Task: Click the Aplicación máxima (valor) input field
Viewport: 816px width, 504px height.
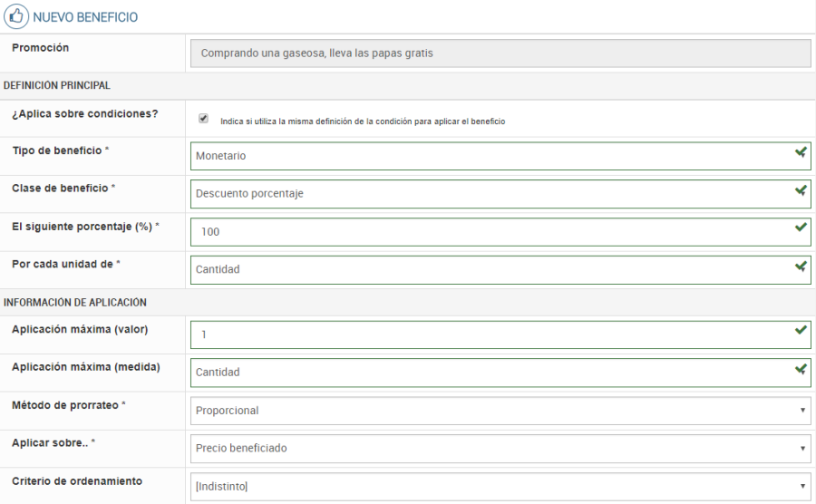Action: click(x=490, y=334)
